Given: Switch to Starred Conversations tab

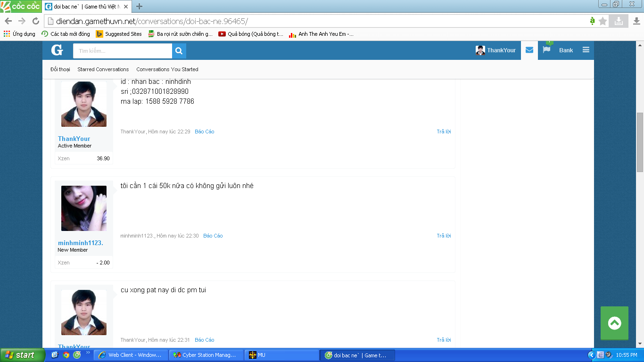Looking at the screenshot, I should (103, 69).
